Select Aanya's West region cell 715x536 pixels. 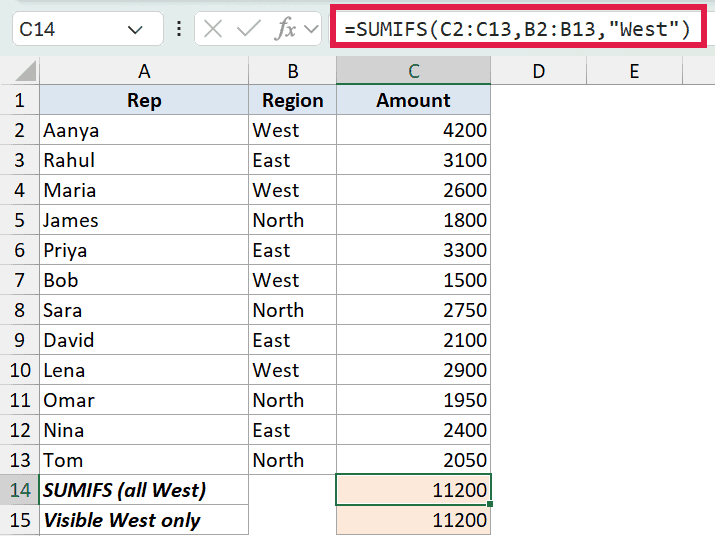tap(292, 130)
